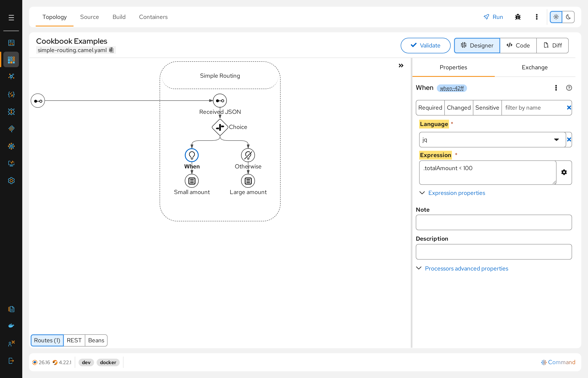Image resolution: width=588 pixels, height=378 pixels.
Task: Open the top toolbar kebab menu
Action: point(537,17)
